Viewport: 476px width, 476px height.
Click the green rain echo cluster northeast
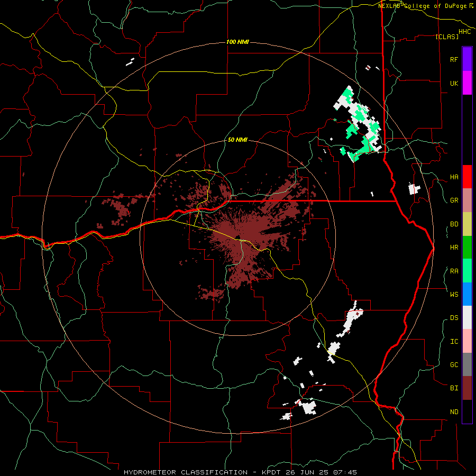[x=358, y=124]
